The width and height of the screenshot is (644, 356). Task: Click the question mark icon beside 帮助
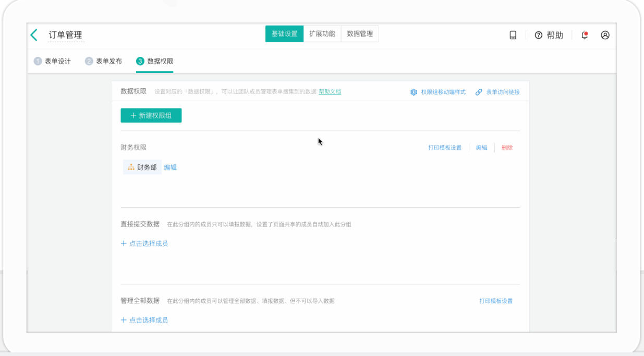[538, 35]
